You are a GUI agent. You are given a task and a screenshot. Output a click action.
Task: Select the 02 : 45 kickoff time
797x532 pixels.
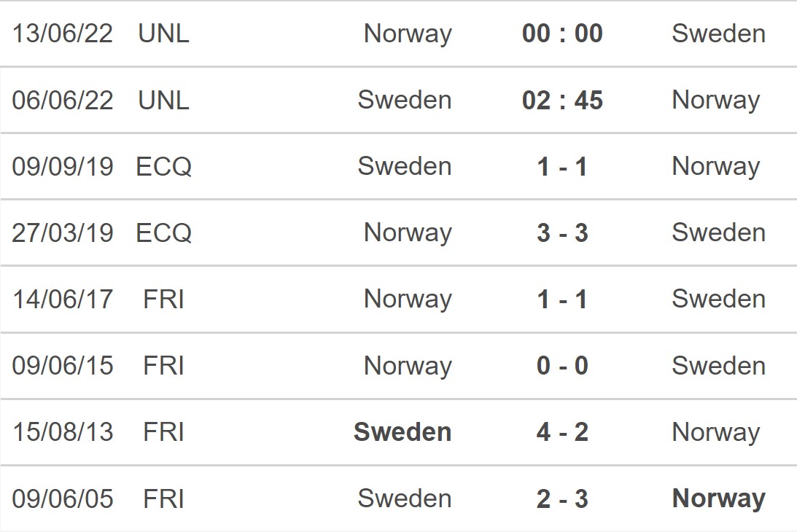pyautogui.click(x=562, y=100)
